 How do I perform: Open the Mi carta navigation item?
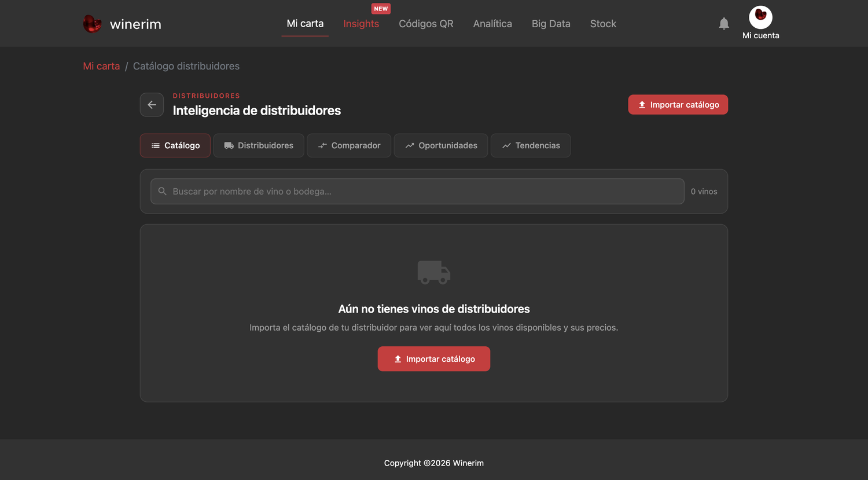tap(305, 24)
